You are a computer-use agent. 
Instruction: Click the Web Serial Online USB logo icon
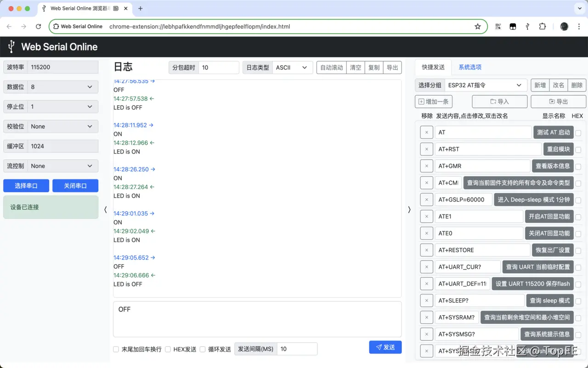tap(10, 46)
